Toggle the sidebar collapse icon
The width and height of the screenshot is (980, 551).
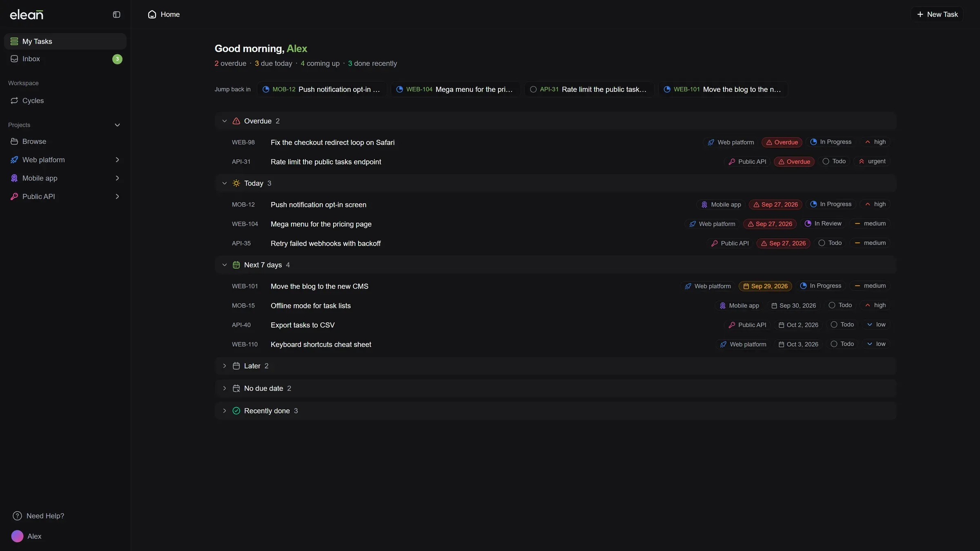(116, 15)
